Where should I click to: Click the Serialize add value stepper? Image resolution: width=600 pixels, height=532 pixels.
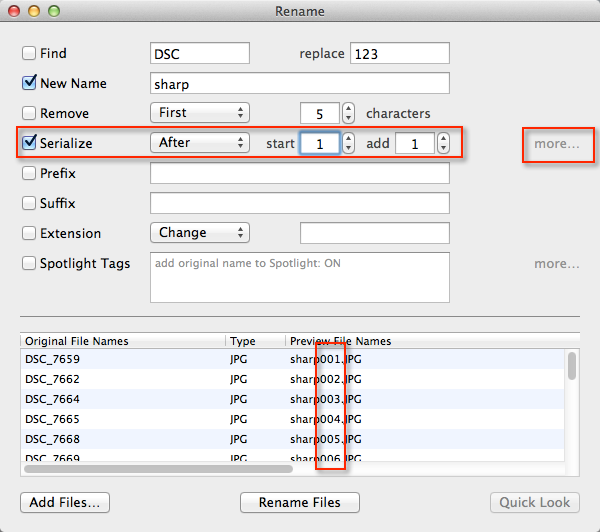coord(443,143)
